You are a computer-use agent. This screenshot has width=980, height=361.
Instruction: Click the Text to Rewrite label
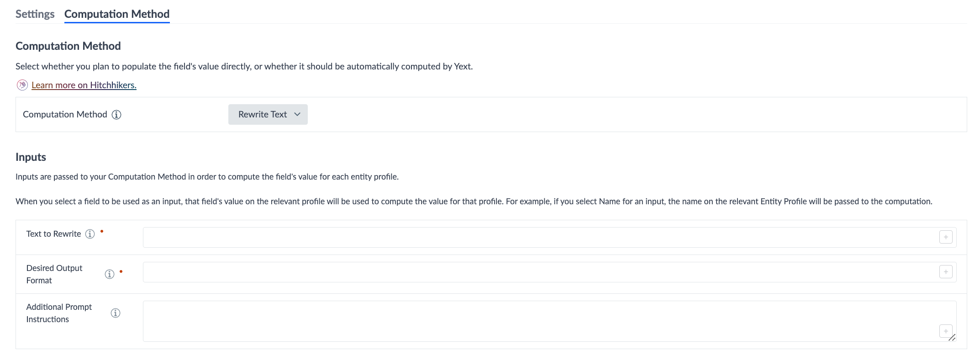[x=54, y=234]
